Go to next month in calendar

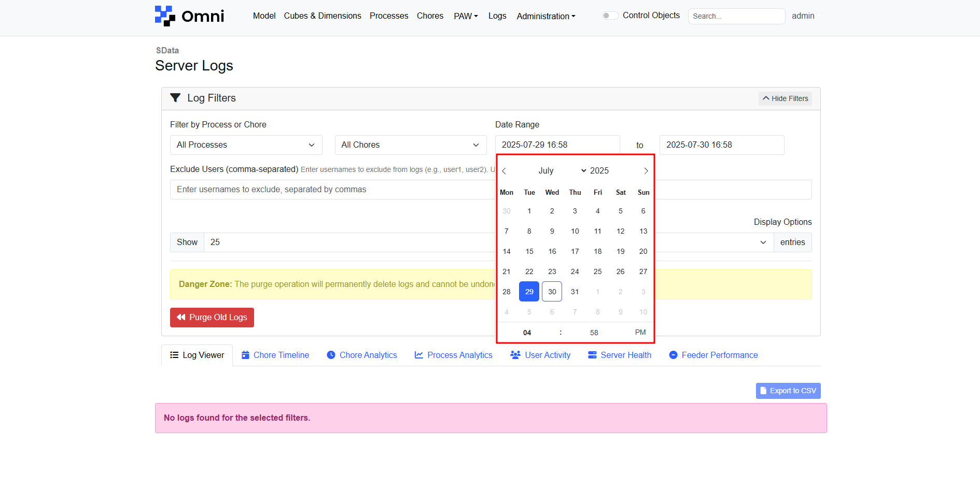coord(646,171)
